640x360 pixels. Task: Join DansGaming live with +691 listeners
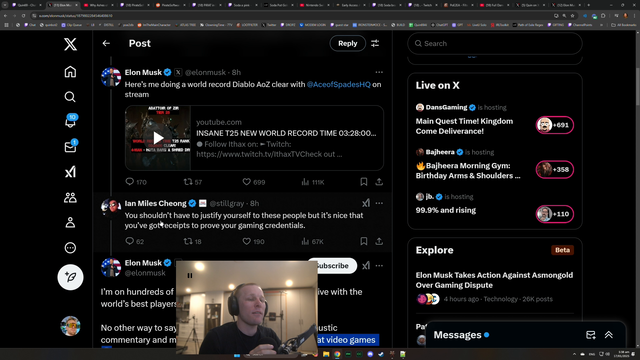tap(555, 125)
